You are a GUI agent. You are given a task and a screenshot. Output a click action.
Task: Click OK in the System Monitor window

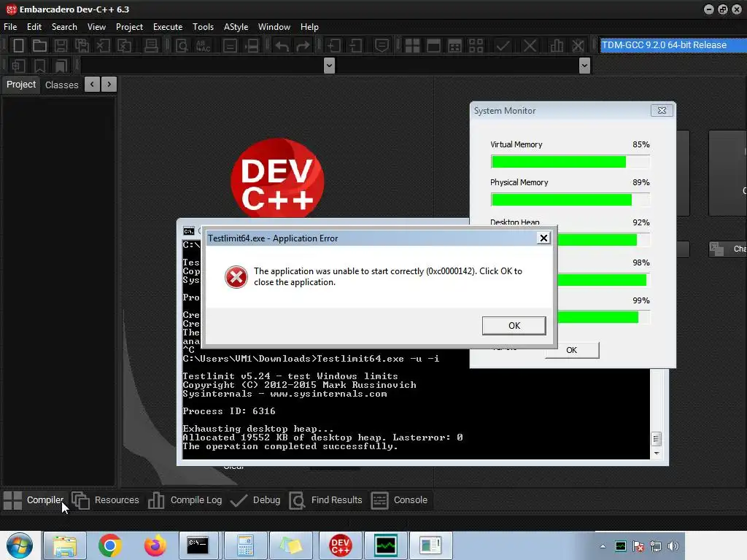pos(572,350)
